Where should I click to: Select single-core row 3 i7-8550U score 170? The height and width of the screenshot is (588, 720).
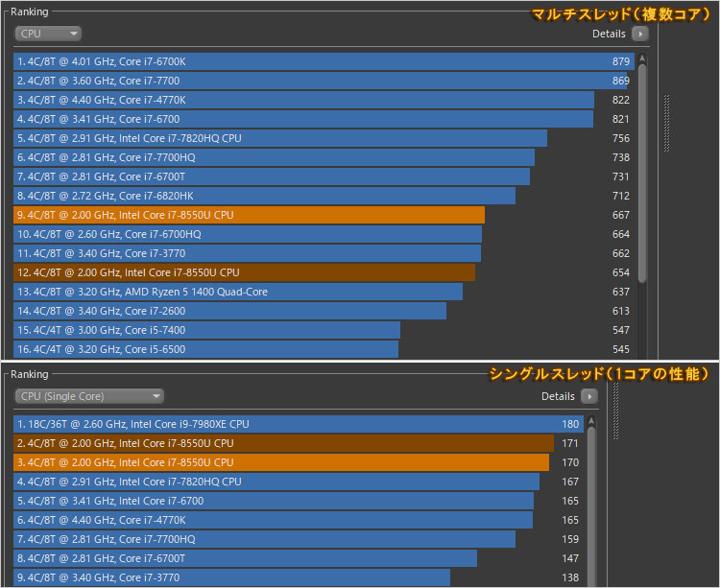299,462
